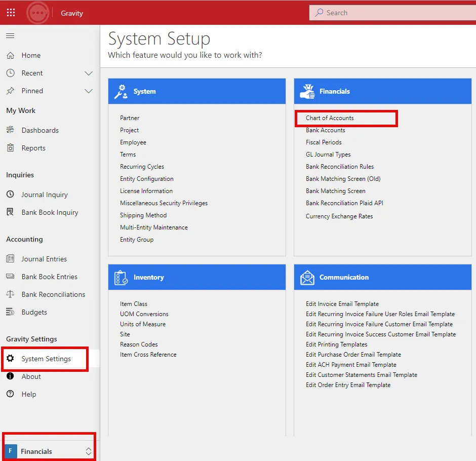Click the Home house icon
476x461 pixels.
[x=10, y=55]
